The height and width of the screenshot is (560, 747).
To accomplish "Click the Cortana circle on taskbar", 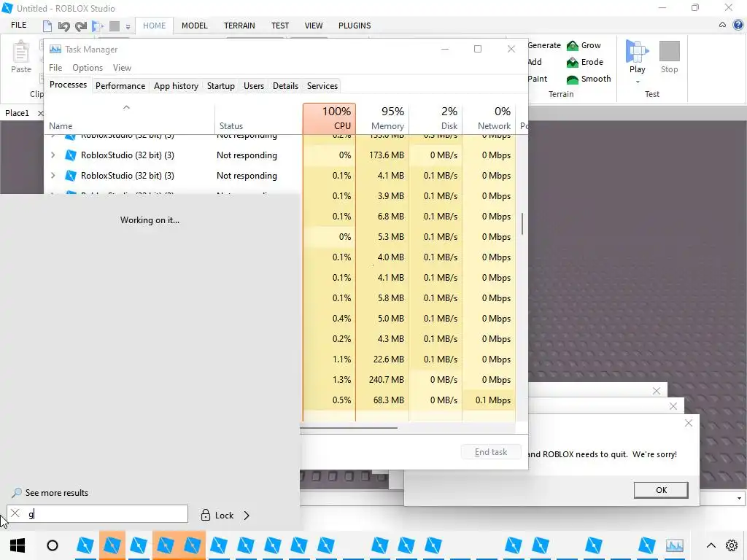I will tap(53, 545).
